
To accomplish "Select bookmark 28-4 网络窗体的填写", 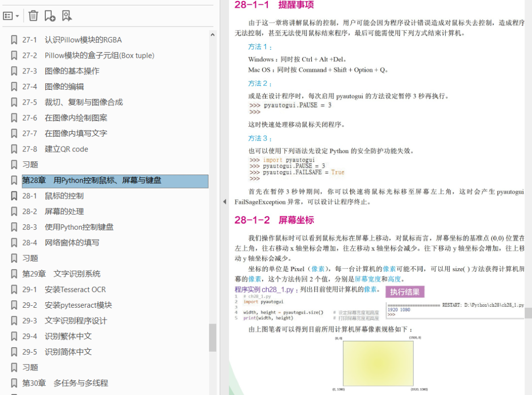I will point(61,243).
